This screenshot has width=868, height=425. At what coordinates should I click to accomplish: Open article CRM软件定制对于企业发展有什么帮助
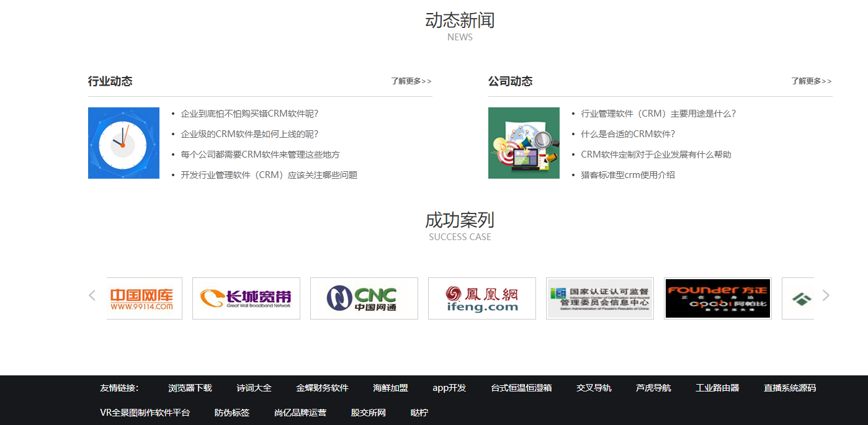(x=656, y=154)
